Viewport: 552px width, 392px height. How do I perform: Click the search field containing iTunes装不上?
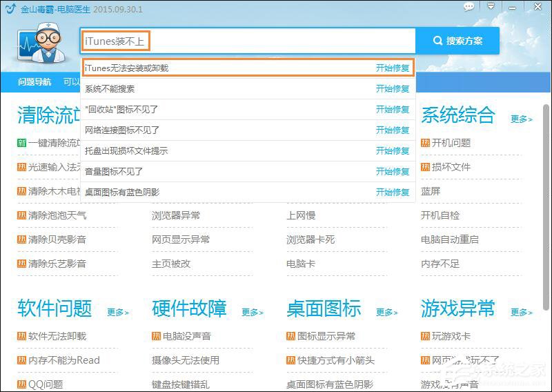click(x=248, y=41)
